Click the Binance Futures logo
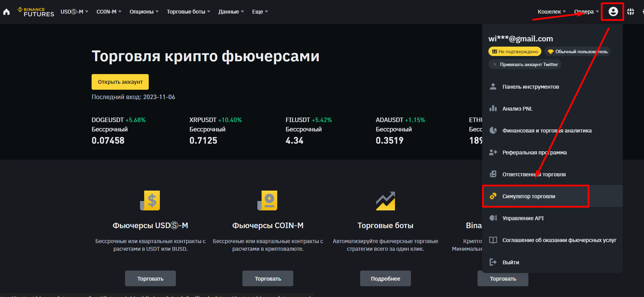The width and height of the screenshot is (644, 297). pos(36,12)
